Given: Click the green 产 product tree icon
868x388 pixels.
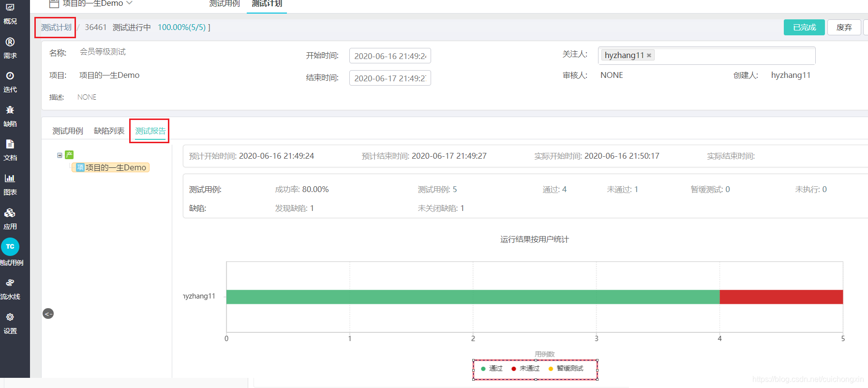Looking at the screenshot, I should (69, 155).
